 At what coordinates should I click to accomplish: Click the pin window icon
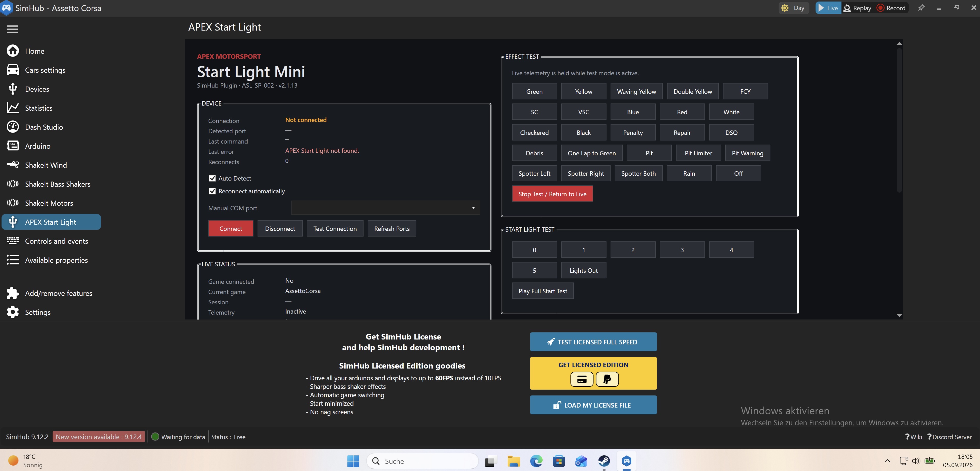[921, 8]
